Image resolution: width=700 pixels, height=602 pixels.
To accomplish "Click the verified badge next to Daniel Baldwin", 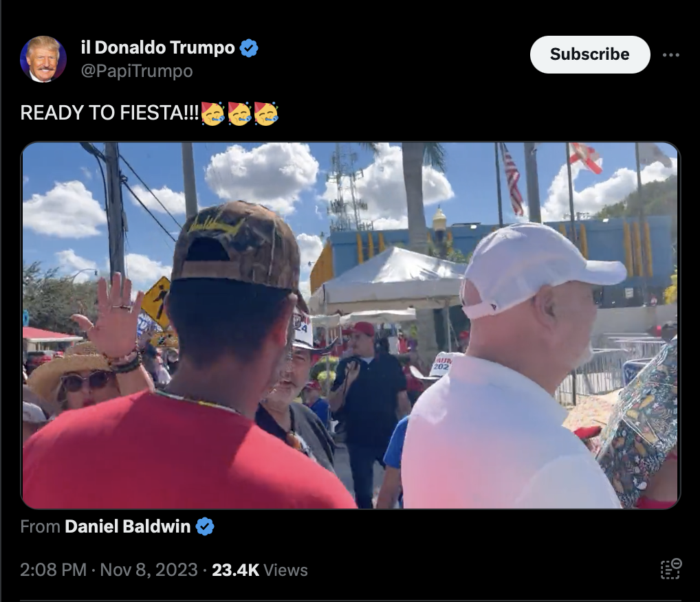I will [x=205, y=526].
